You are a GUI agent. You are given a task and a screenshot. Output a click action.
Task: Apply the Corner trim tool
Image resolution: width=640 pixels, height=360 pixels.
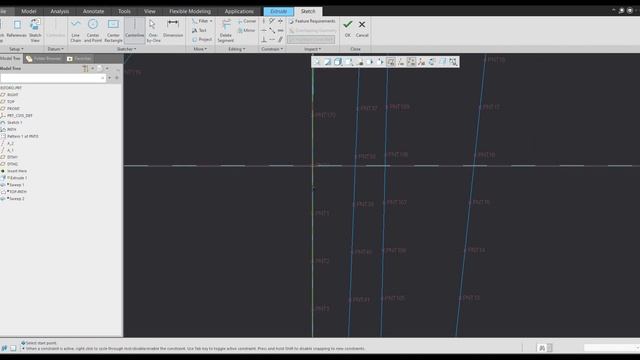click(247, 21)
